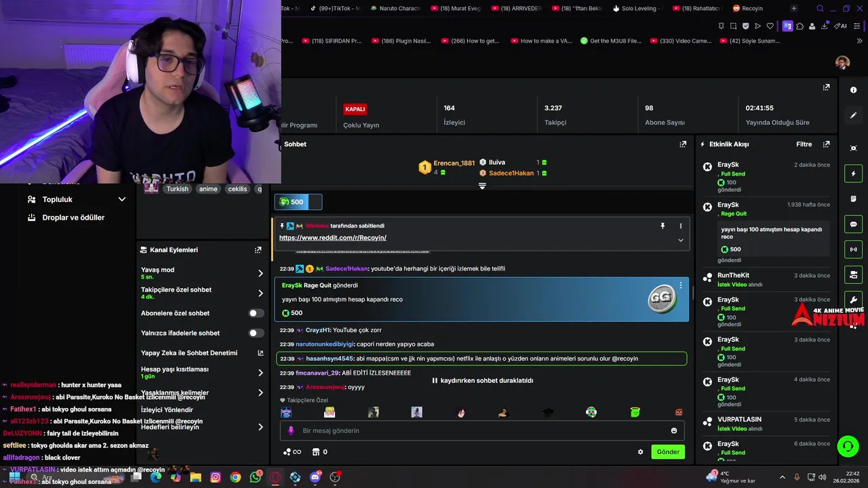Switch to the Naruto Charact browser tab
868x488 pixels.
pos(395,8)
